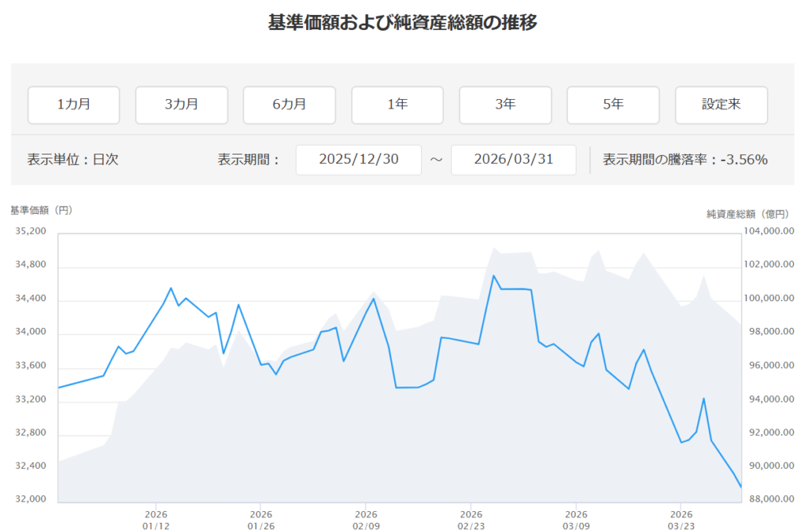Open the end date field 2026/03/31

coord(513,159)
